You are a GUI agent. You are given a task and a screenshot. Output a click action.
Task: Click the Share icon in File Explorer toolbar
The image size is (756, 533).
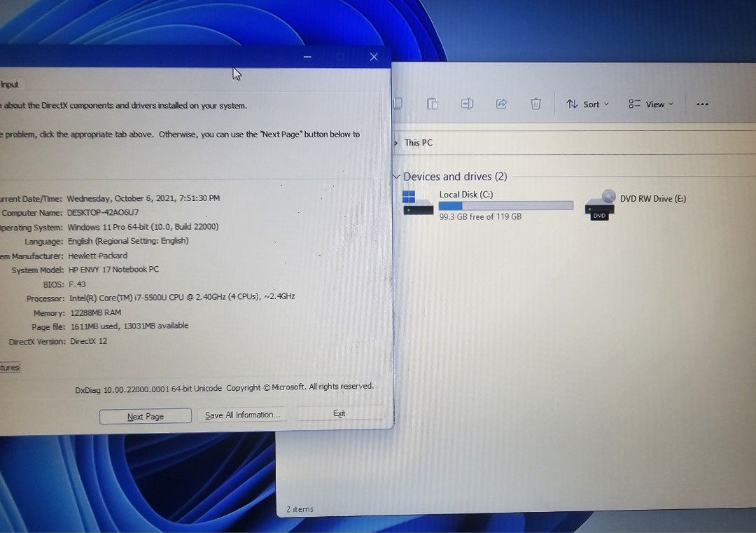[501, 104]
